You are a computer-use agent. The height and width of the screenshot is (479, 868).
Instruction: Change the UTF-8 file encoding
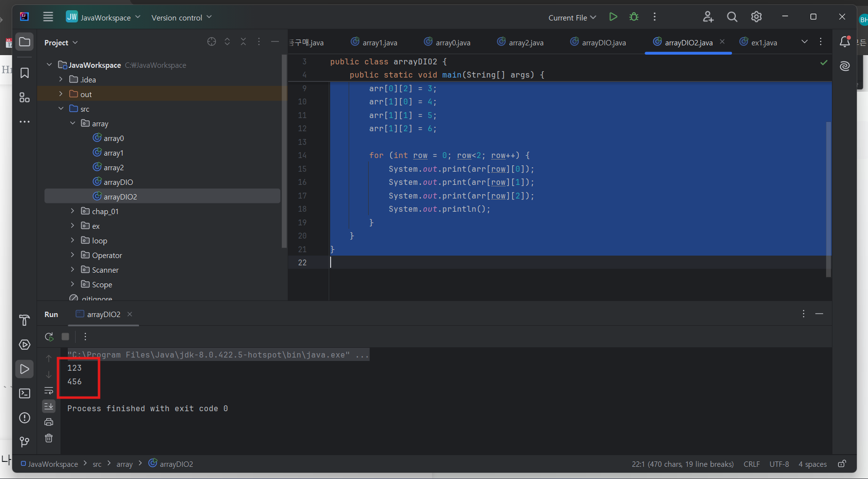[779, 464]
